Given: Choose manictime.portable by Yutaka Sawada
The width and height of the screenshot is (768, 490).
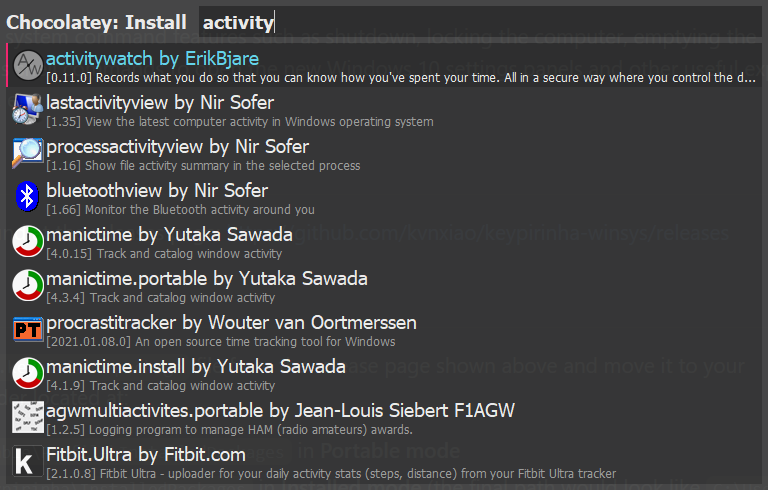Looking at the screenshot, I should 384,285.
